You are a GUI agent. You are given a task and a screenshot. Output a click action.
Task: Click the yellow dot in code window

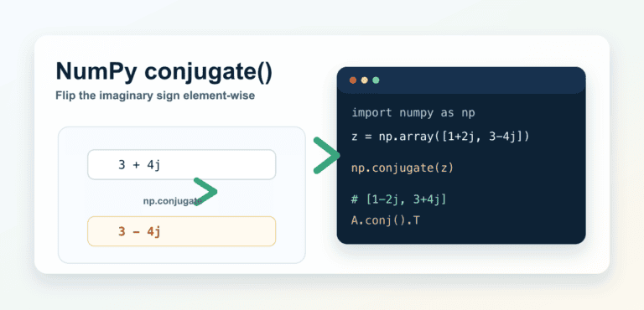click(x=364, y=80)
